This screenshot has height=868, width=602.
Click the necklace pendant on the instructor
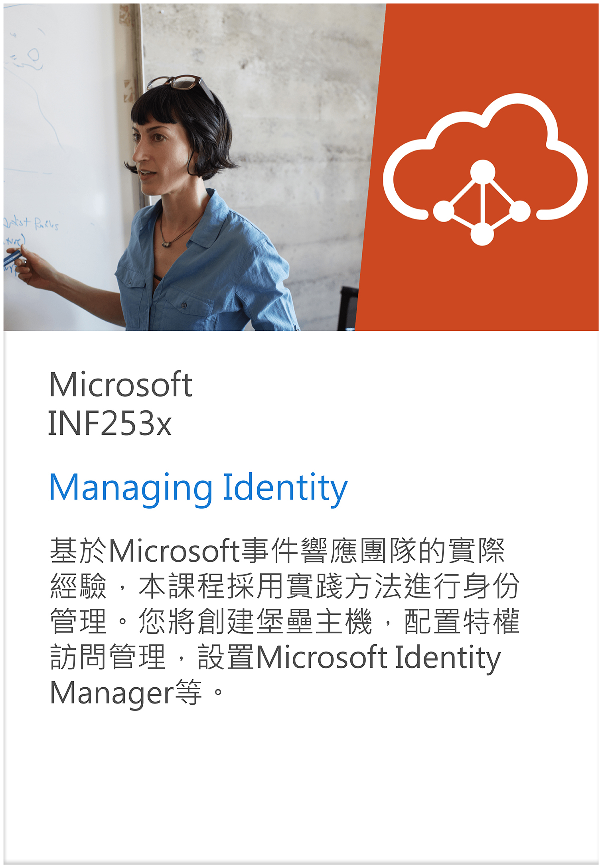pos(165,243)
